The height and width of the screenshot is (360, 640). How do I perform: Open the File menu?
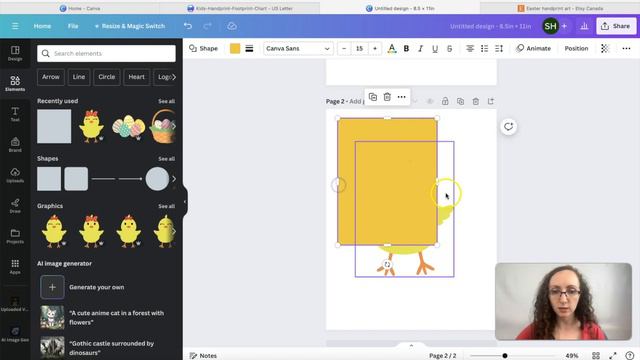coord(73,26)
